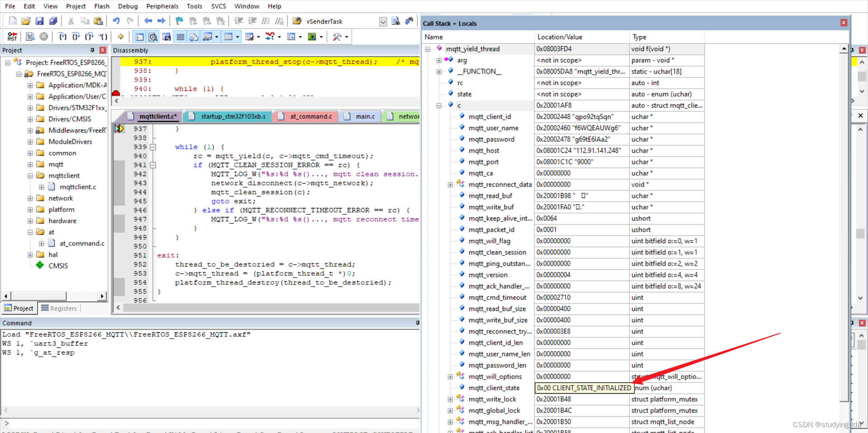Select mqttclient.c file in project tree

[x=78, y=187]
